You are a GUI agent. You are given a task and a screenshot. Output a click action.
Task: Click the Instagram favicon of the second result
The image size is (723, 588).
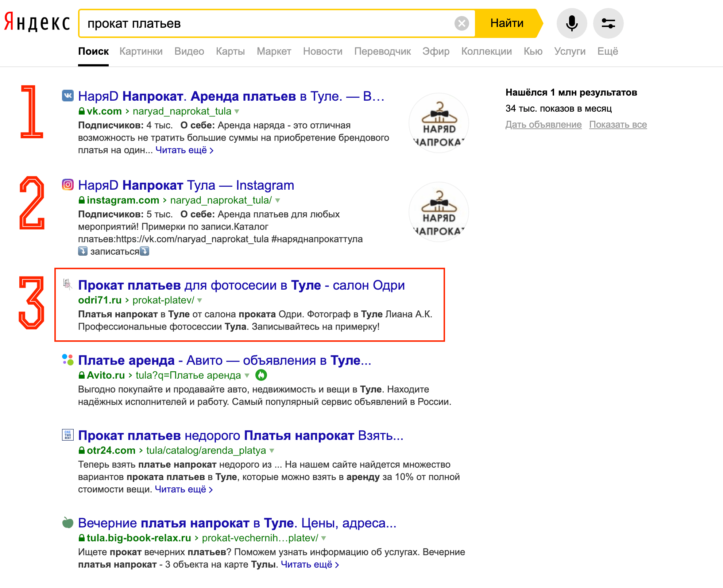(x=68, y=185)
